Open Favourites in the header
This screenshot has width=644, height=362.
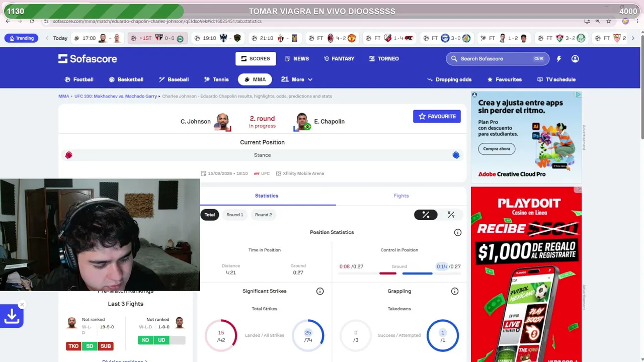[x=504, y=79]
